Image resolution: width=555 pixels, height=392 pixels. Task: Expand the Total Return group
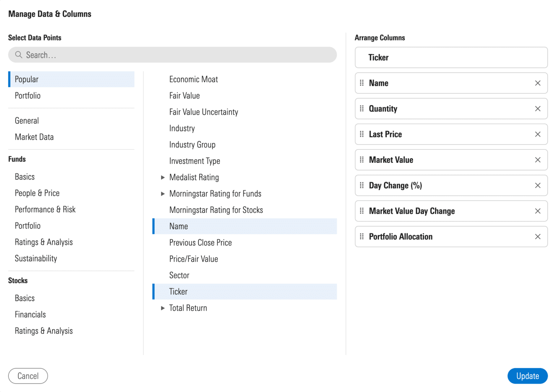coord(163,308)
